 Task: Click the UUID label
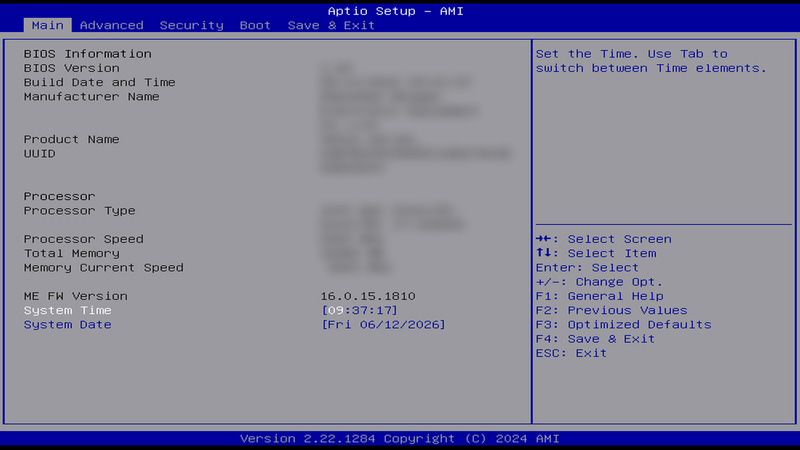[39, 154]
